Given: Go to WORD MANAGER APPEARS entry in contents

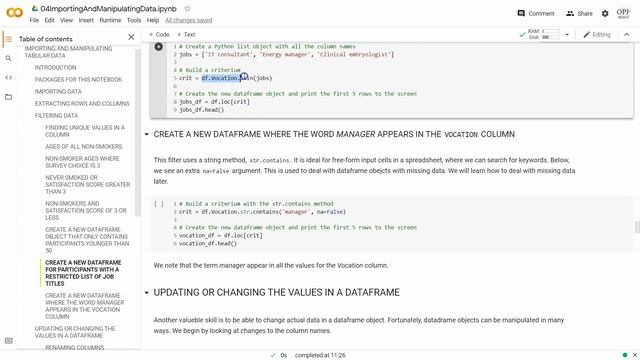Looking at the screenshot, I should (x=85, y=306).
